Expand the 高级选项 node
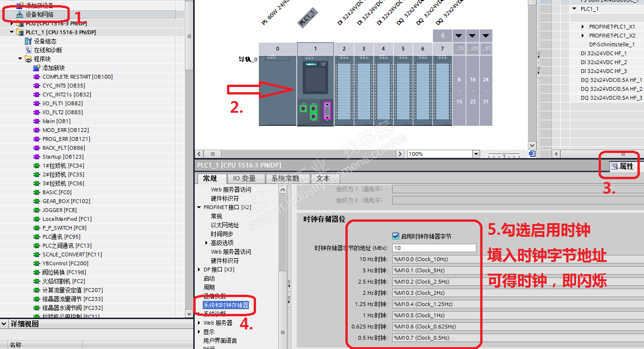Image resolution: width=644 pixels, height=349 pixels. (x=207, y=243)
